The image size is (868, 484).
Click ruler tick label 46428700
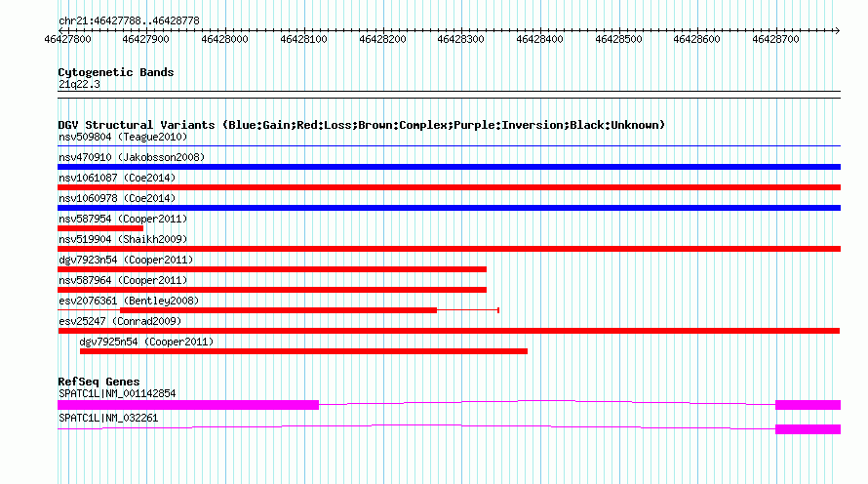[775, 39]
